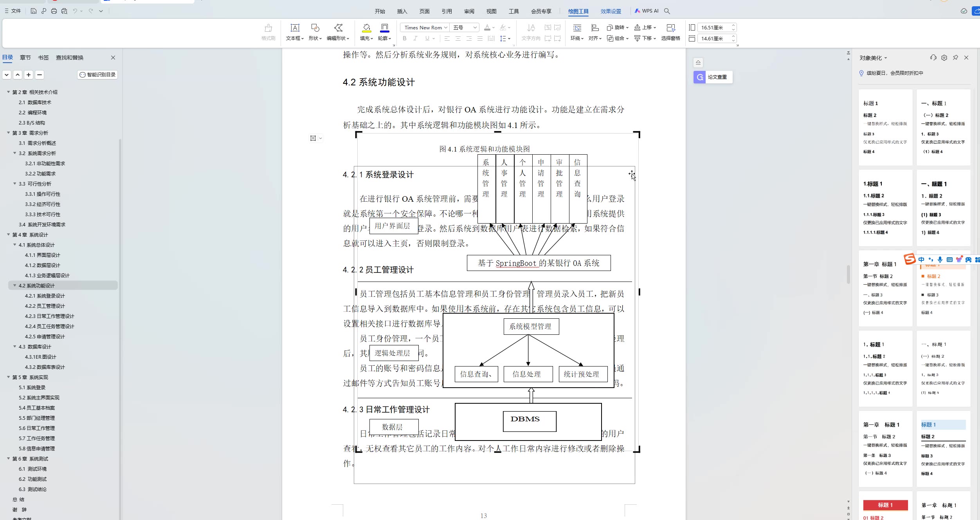This screenshot has height=520, width=980.
Task: Increase the shape height with stepper up arrow
Action: coord(733,25)
